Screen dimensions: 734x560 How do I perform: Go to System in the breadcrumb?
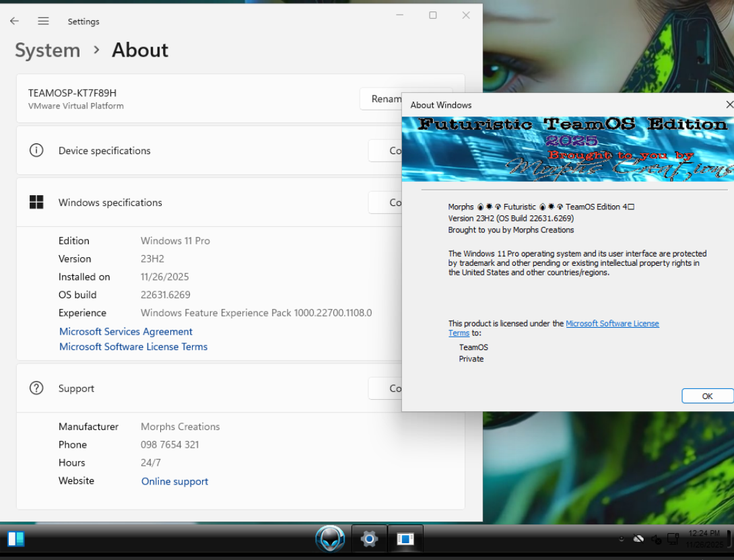(47, 50)
